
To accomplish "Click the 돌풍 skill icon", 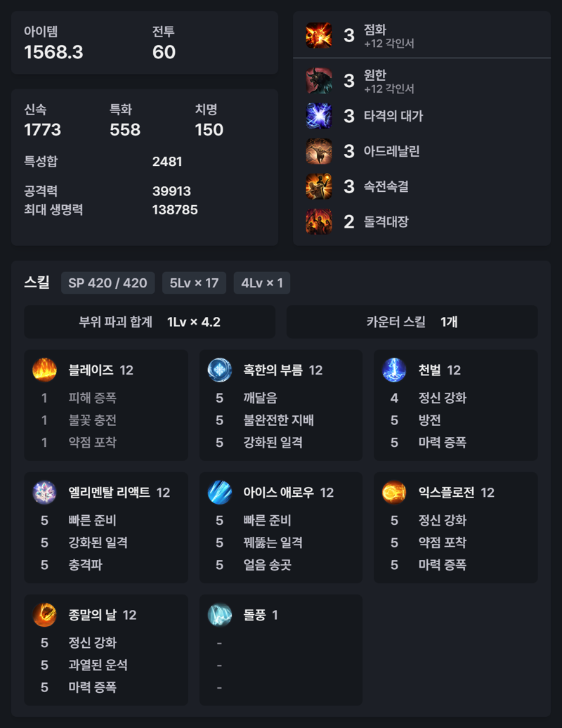I will click(219, 615).
